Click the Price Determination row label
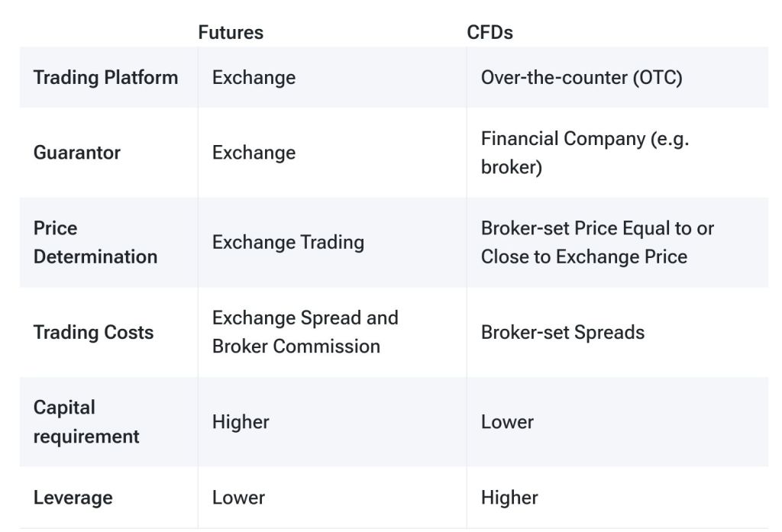Image resolution: width=782 pixels, height=532 pixels. (x=95, y=242)
